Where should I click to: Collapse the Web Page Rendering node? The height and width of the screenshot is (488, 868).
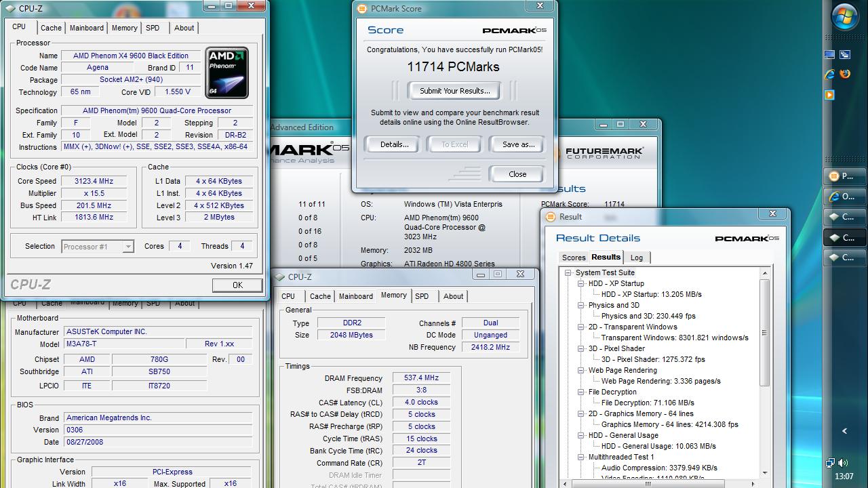coord(581,370)
